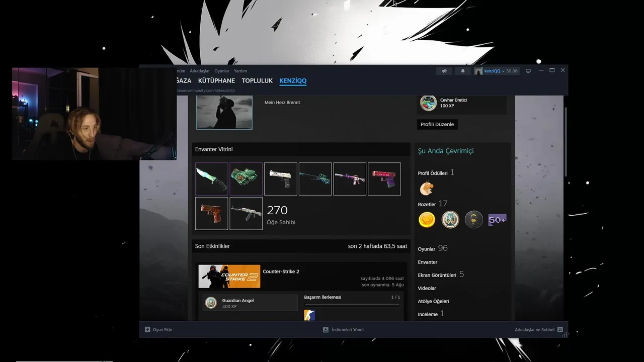Open İndirmeleri Yönet downloads manager

click(x=344, y=330)
